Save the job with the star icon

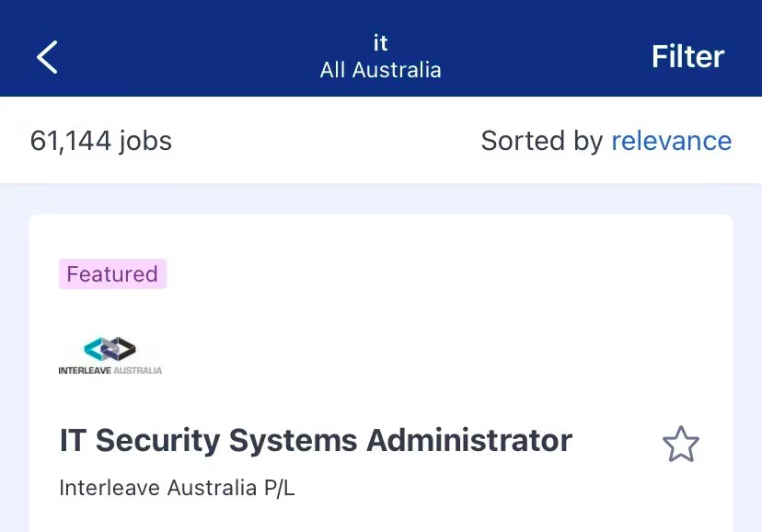[680, 444]
